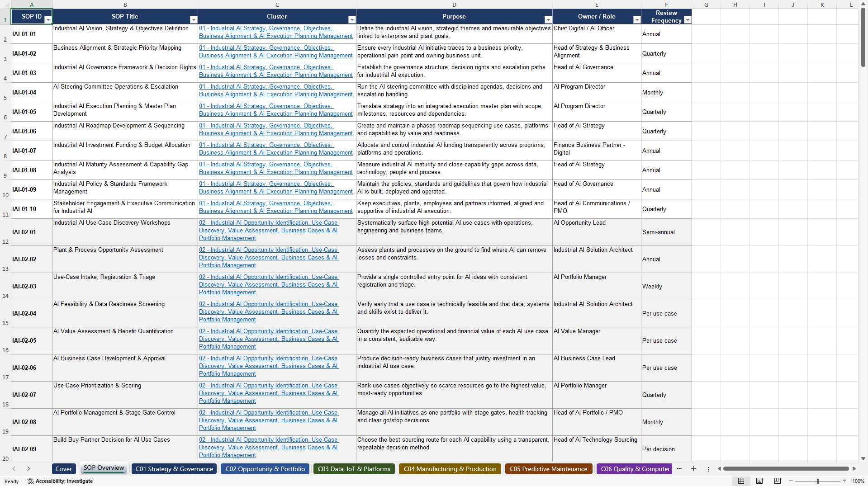Click the sheet tab options dots
The height and width of the screenshot is (486, 868).
(x=708, y=469)
